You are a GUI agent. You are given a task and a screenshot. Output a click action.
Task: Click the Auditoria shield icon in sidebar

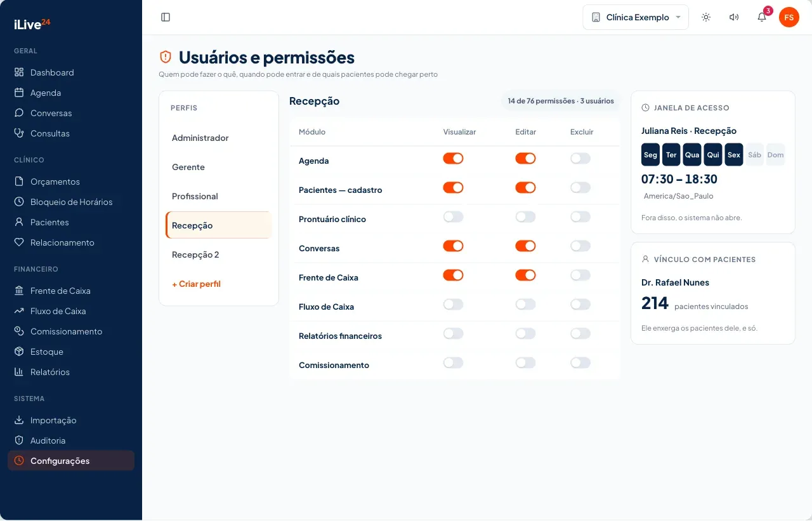coord(19,440)
